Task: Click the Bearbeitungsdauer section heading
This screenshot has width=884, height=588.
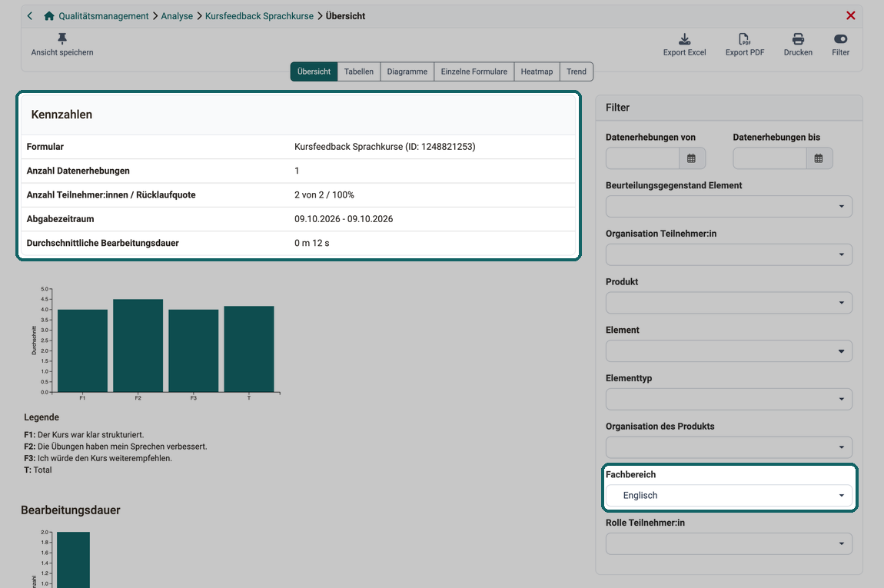Action: click(71, 510)
